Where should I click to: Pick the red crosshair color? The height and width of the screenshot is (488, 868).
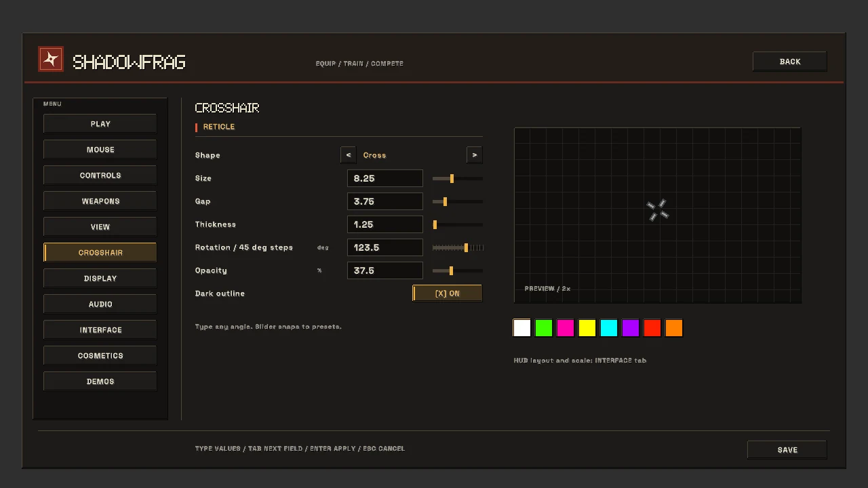pos(652,328)
